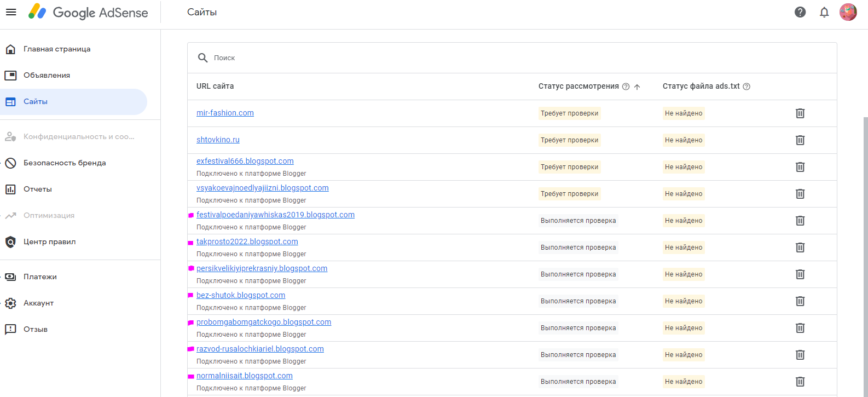Open the mir-fashion.com link
The width and height of the screenshot is (868, 397).
coord(225,113)
